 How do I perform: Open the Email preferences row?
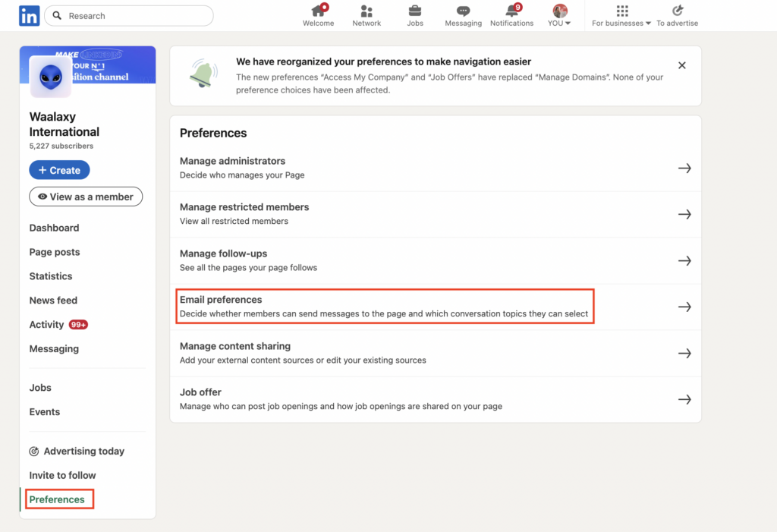click(x=385, y=307)
